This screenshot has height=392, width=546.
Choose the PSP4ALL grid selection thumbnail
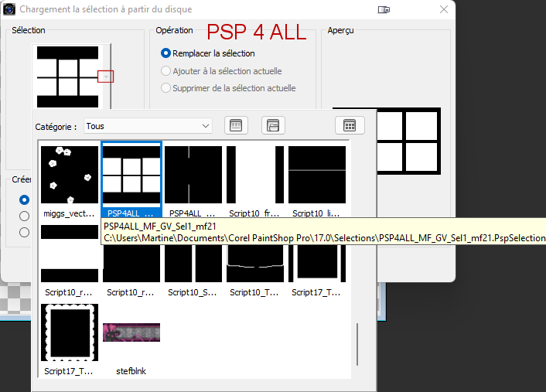[x=131, y=175]
